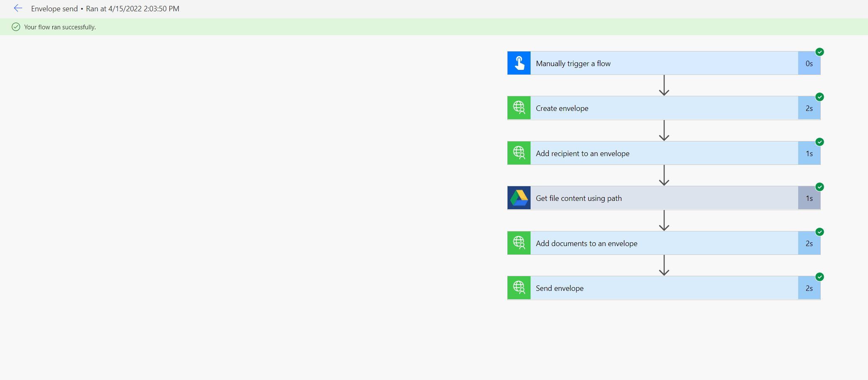Screen dimensions: 868x380
Task: Expand the Create envelope step
Action: 664,108
